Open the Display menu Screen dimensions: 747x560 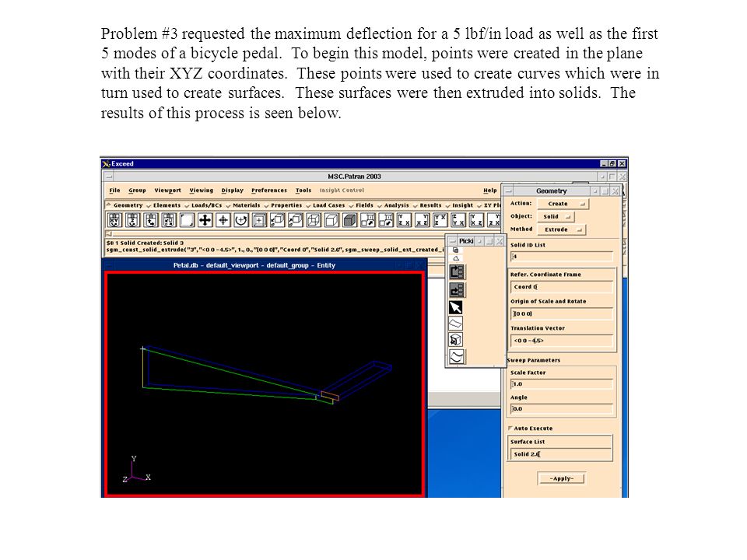[x=232, y=191]
